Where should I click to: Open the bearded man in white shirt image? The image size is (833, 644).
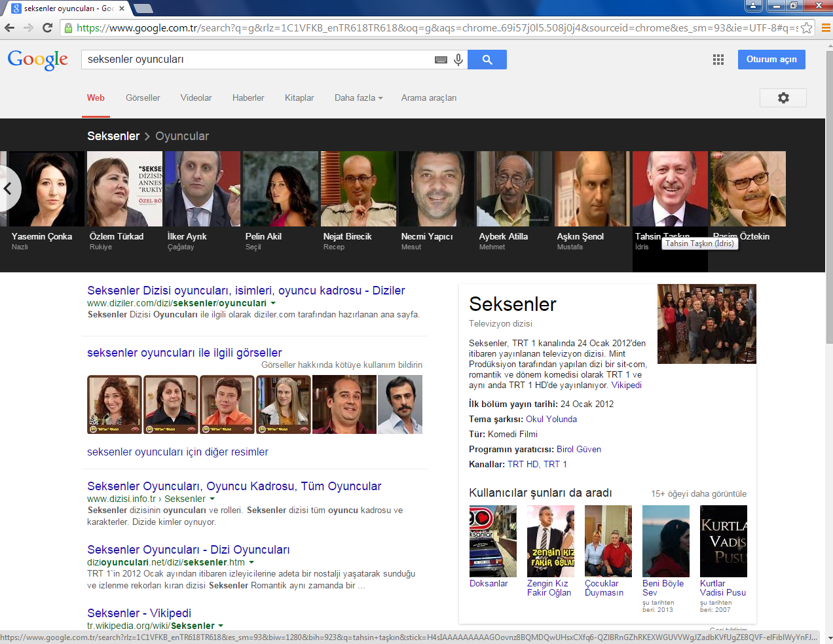(x=400, y=404)
